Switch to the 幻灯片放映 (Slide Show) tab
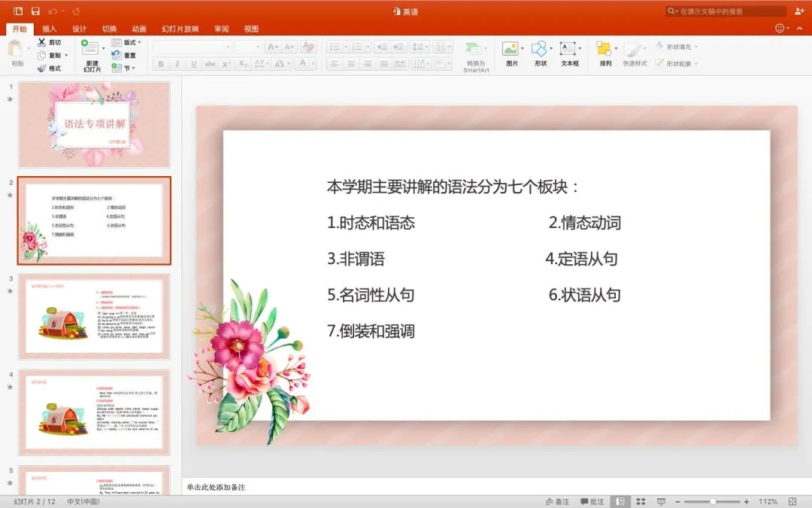The height and width of the screenshot is (508, 812). click(x=180, y=29)
